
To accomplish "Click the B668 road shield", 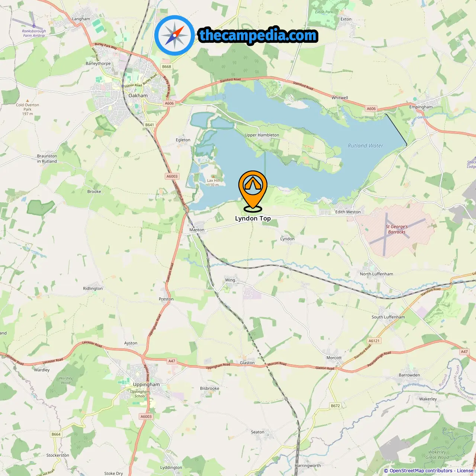I will 167,67.
